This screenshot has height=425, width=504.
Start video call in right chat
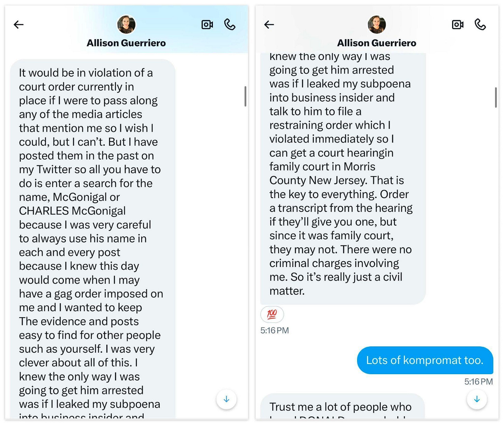pyautogui.click(x=458, y=25)
